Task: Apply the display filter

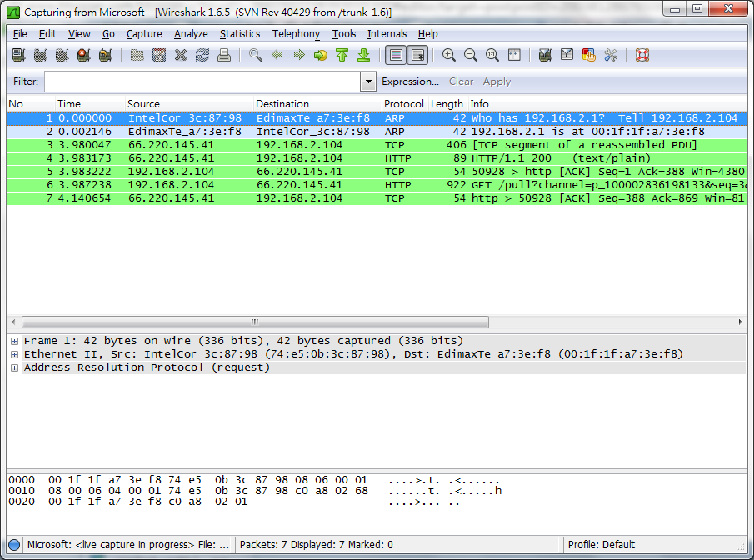Action: (x=497, y=82)
